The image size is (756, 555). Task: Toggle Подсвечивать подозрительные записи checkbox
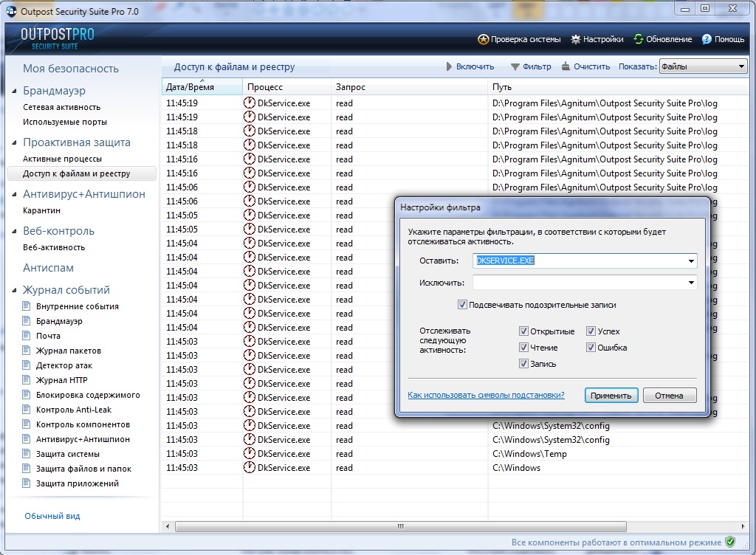pos(462,305)
